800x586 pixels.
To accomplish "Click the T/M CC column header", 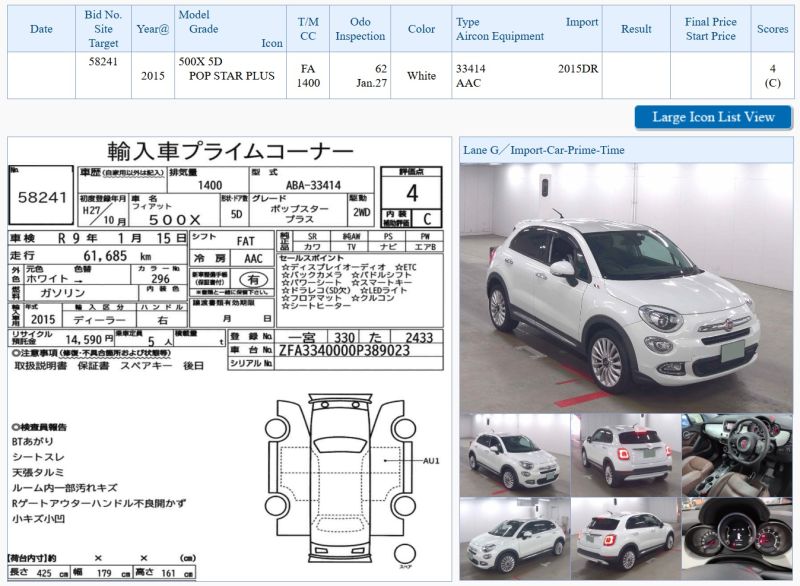I will [x=308, y=29].
